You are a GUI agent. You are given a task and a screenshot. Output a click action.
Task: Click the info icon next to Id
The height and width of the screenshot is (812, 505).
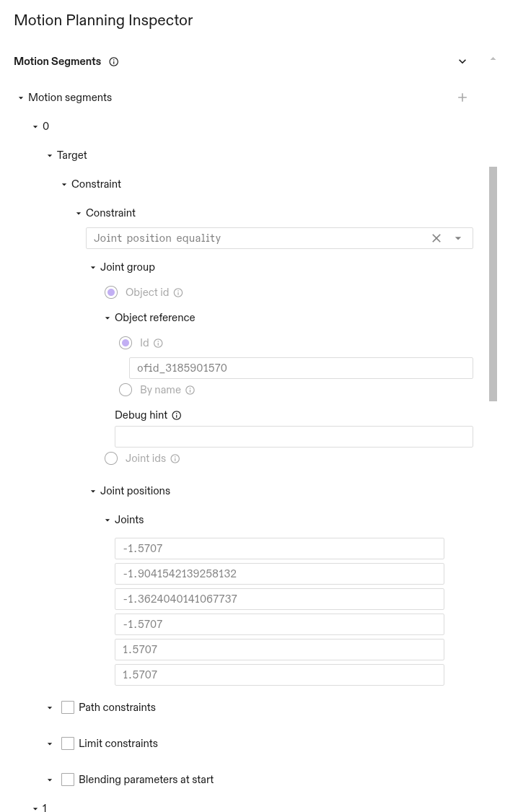point(158,343)
